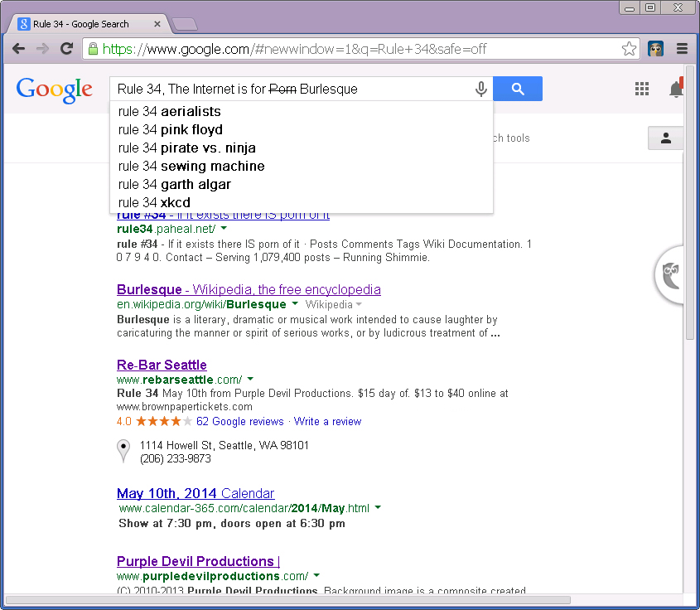
Task: Reload the page with the refresh icon
Action: (x=66, y=48)
